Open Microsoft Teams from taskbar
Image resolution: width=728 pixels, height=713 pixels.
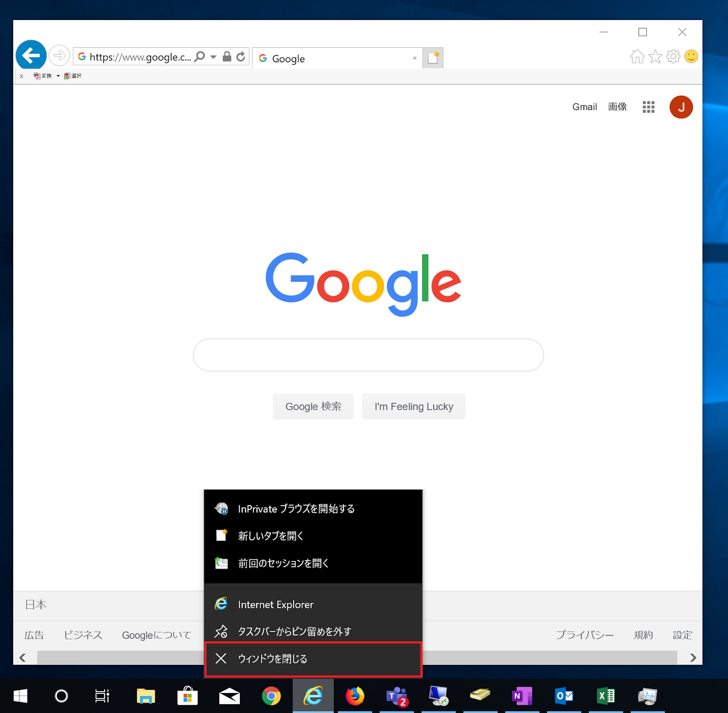(397, 696)
